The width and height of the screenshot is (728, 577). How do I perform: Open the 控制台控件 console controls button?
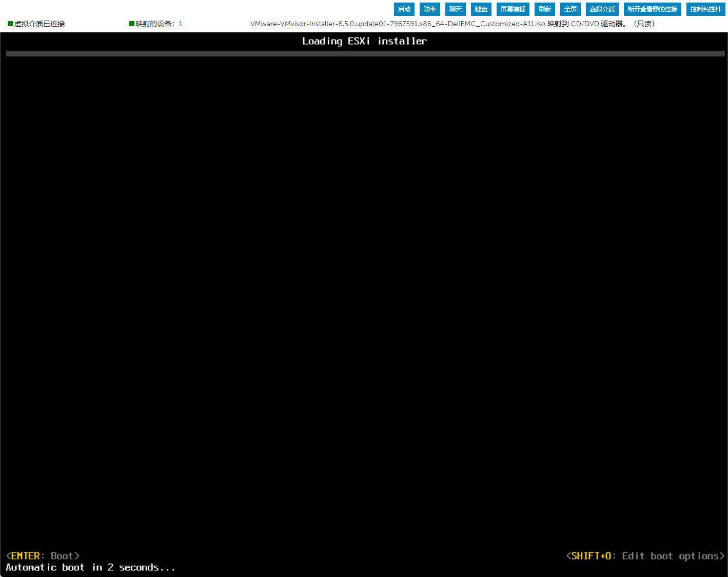[705, 9]
